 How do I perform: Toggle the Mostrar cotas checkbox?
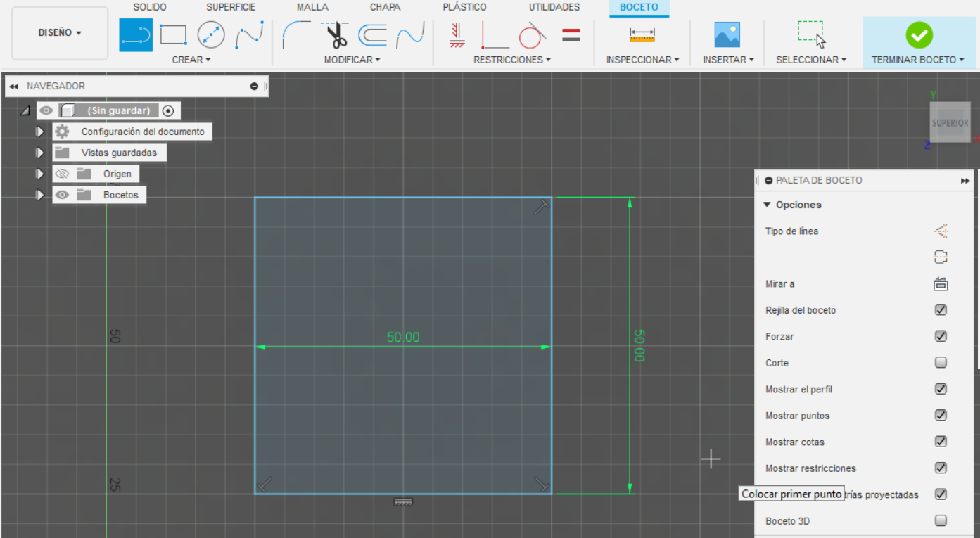[x=941, y=442]
